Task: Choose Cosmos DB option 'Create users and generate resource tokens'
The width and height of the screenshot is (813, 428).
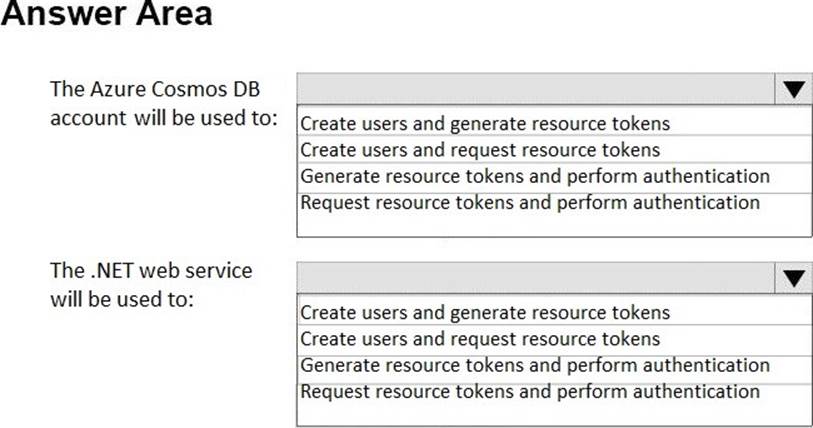Action: pos(485,124)
